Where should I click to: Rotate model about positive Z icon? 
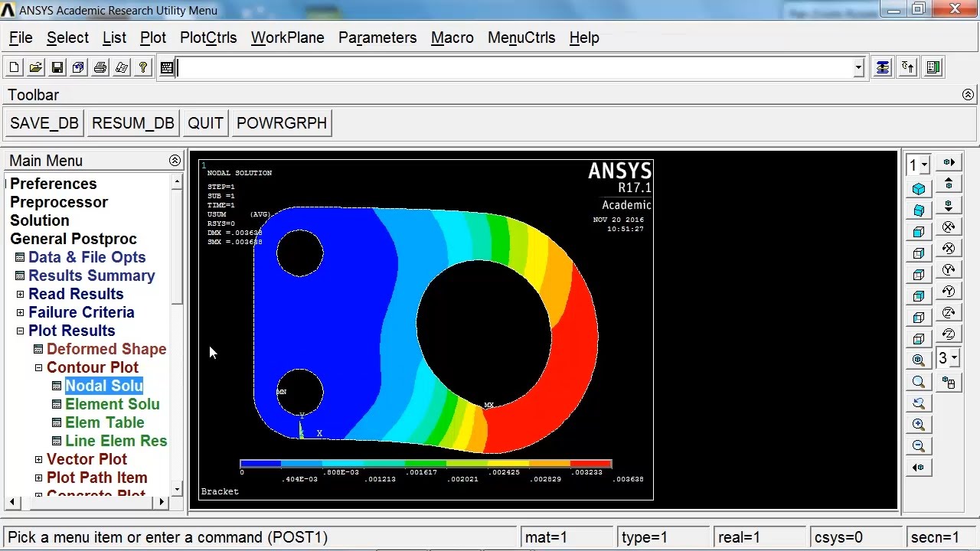tap(949, 313)
